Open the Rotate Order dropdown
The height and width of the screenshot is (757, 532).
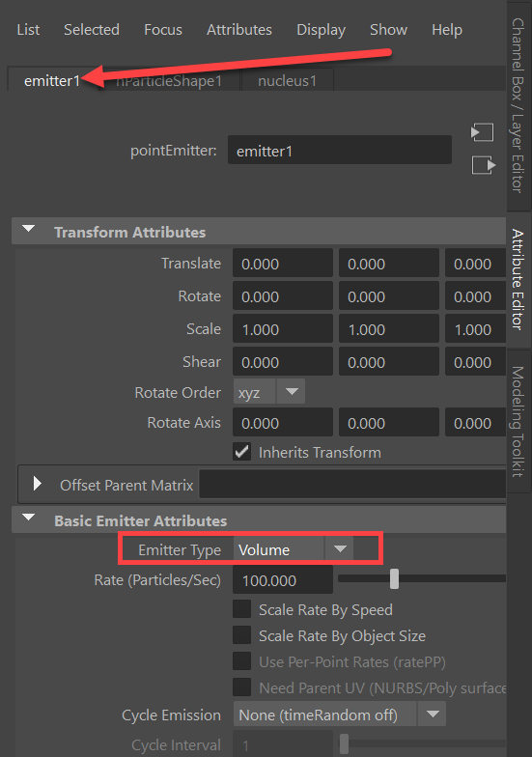269,392
